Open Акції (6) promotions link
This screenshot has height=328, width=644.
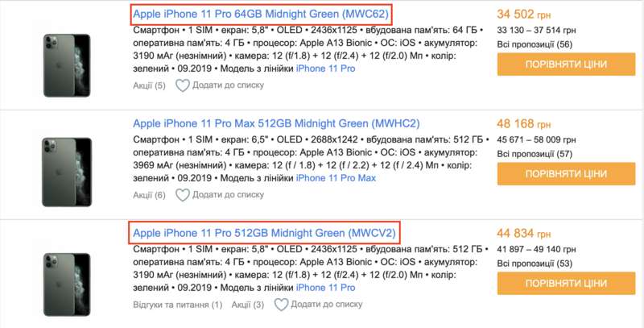[148, 194]
